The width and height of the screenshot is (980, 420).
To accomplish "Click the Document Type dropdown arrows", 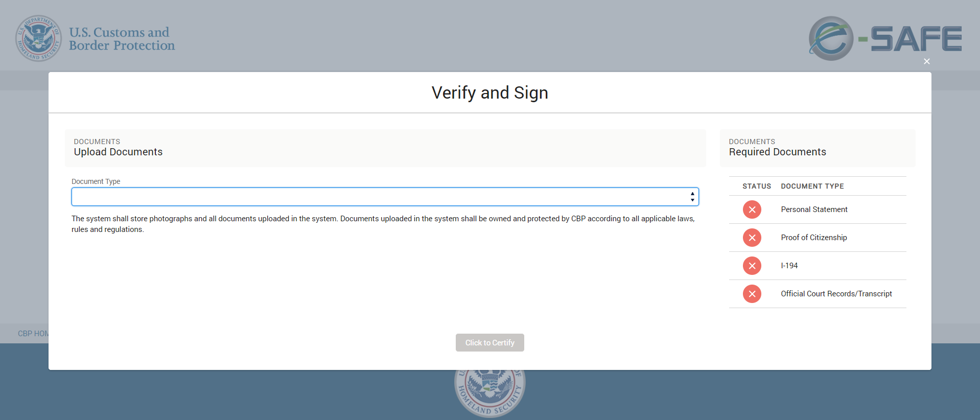I will point(692,197).
